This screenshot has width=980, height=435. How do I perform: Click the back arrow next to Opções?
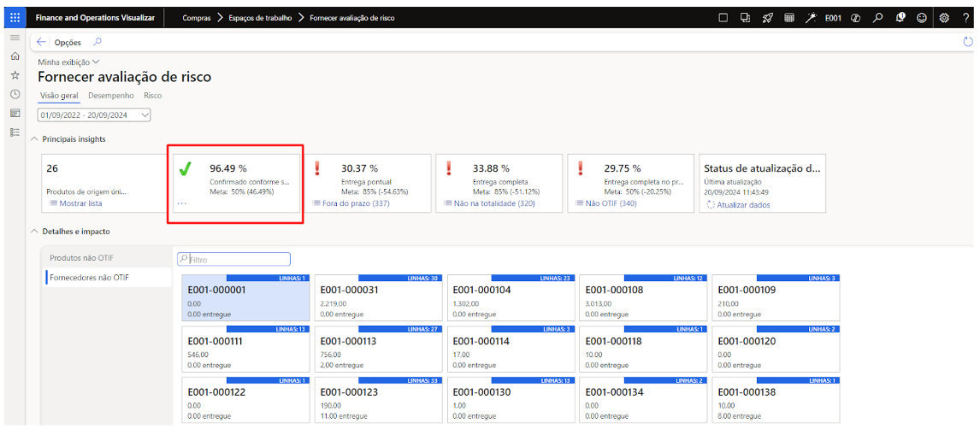(41, 42)
